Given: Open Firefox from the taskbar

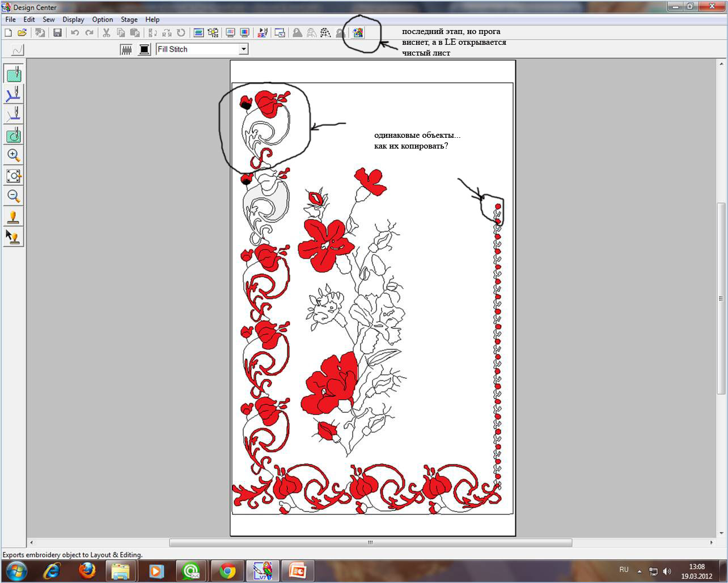Looking at the screenshot, I should coord(87,571).
